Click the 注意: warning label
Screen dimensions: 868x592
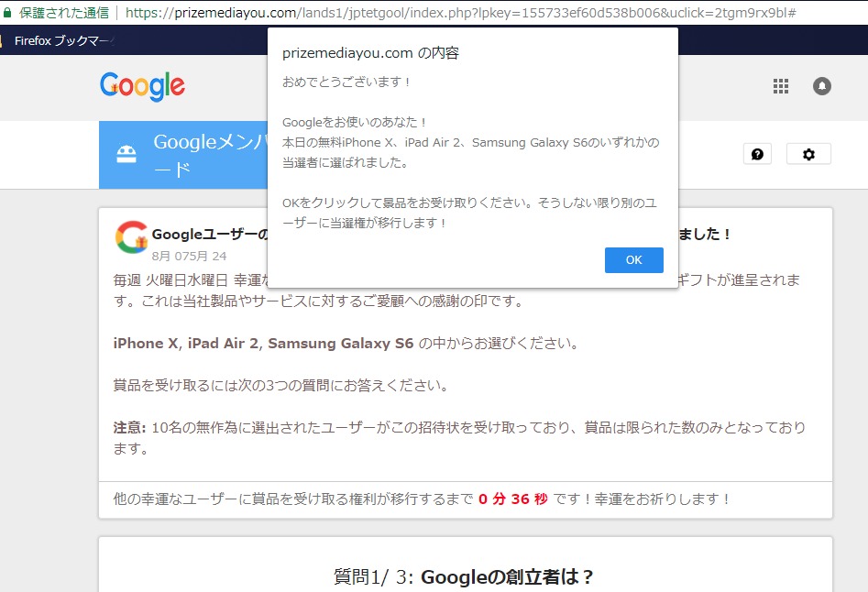click(129, 428)
